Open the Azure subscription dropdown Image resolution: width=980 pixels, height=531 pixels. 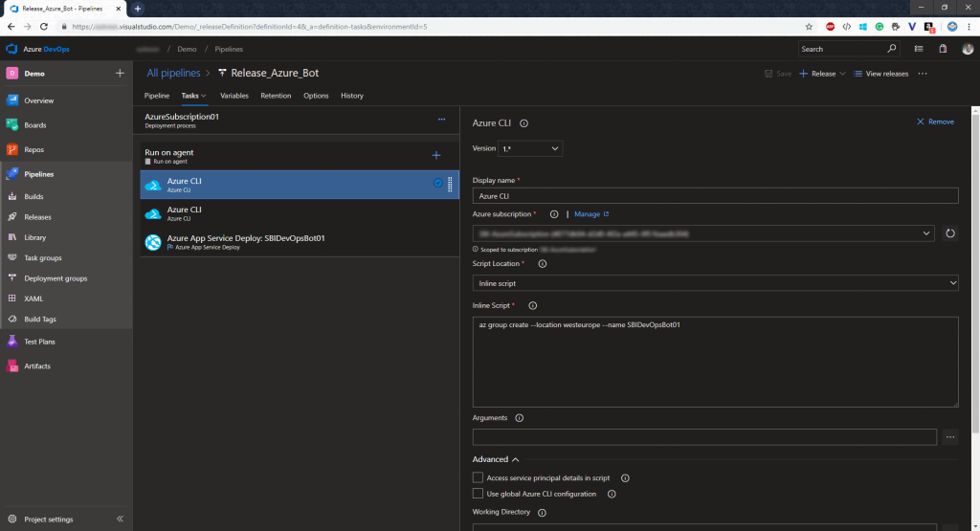pos(703,233)
